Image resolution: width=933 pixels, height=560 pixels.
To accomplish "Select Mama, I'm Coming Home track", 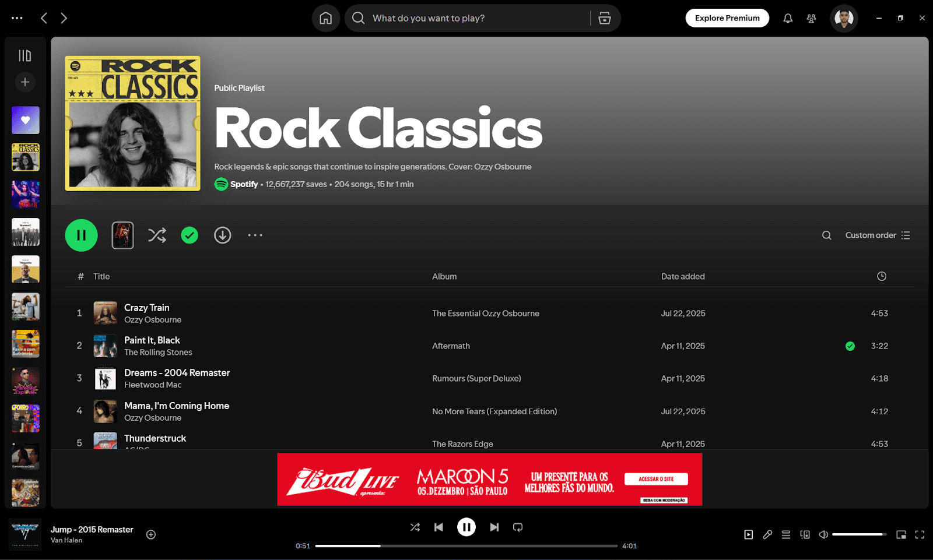I will [177, 406].
